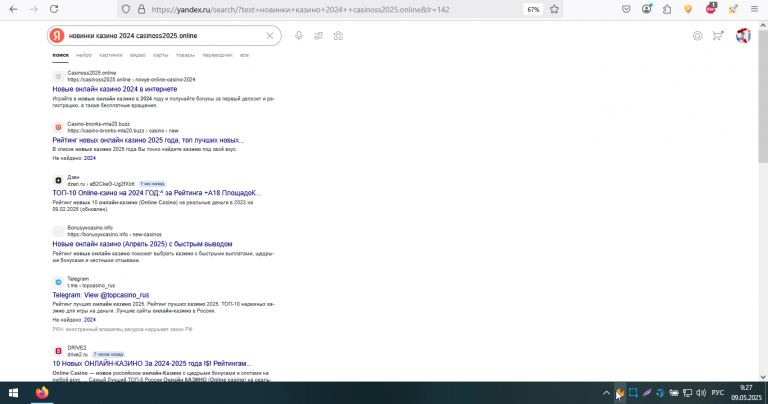The image size is (768, 404).
Task: Click Firefox in the taskbar
Action: (x=42, y=393)
